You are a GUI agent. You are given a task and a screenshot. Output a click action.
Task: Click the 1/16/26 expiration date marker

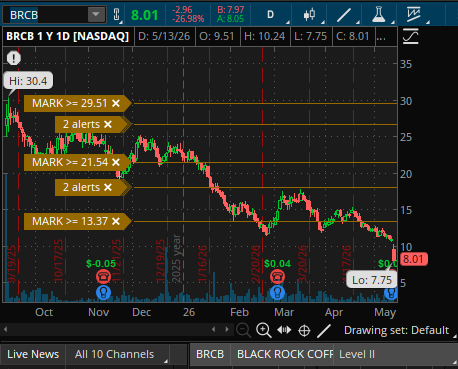[202, 263]
